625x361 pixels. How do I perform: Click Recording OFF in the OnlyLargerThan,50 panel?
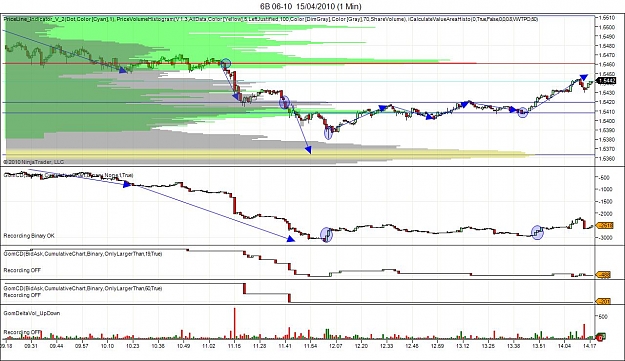click(x=22, y=295)
